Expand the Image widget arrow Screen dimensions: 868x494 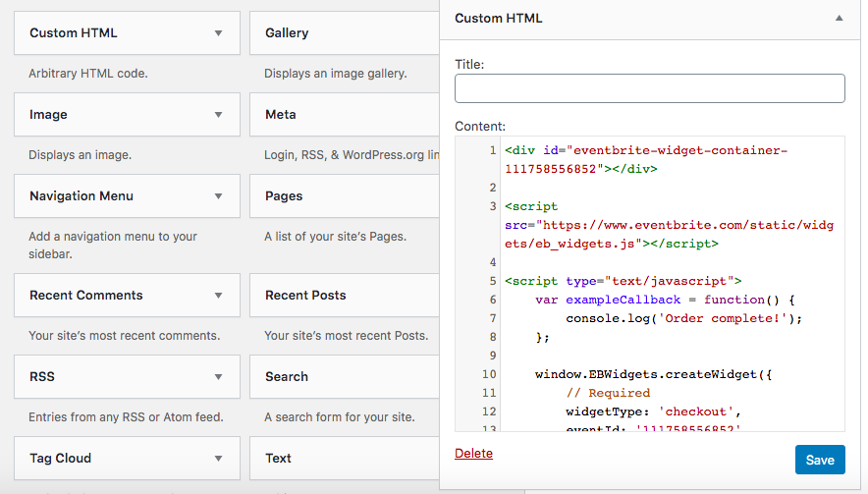[218, 115]
